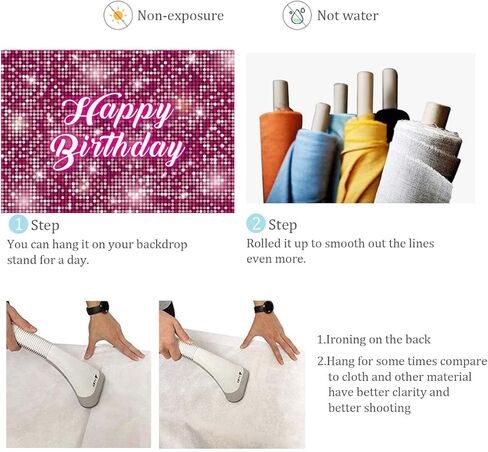Click the light blue fabric roll

303,165
